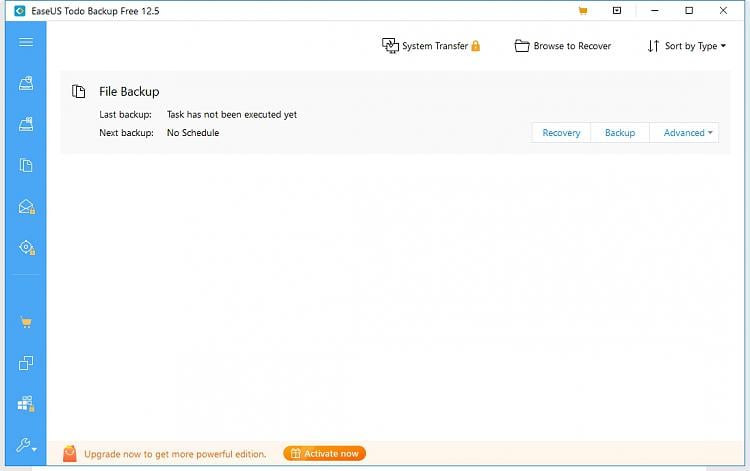This screenshot has width=750, height=471.
Task: Click System Transfer button
Action: point(430,46)
